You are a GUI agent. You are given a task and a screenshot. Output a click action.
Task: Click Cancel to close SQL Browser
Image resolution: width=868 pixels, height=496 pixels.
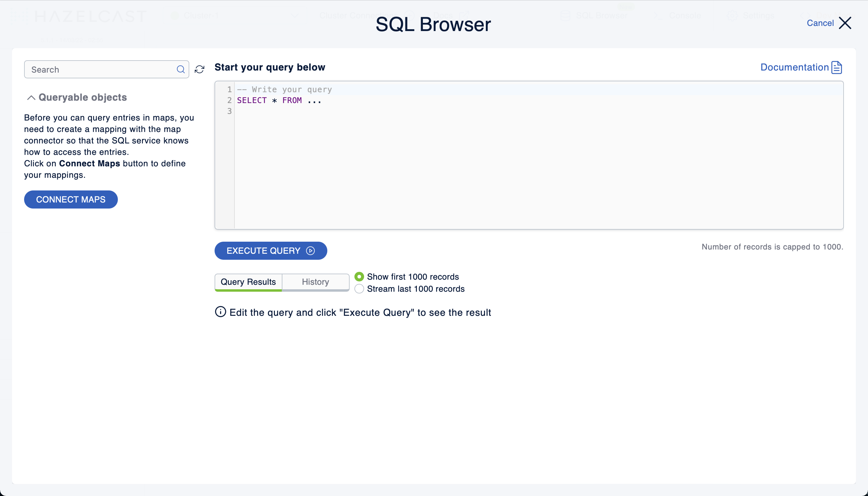point(829,23)
